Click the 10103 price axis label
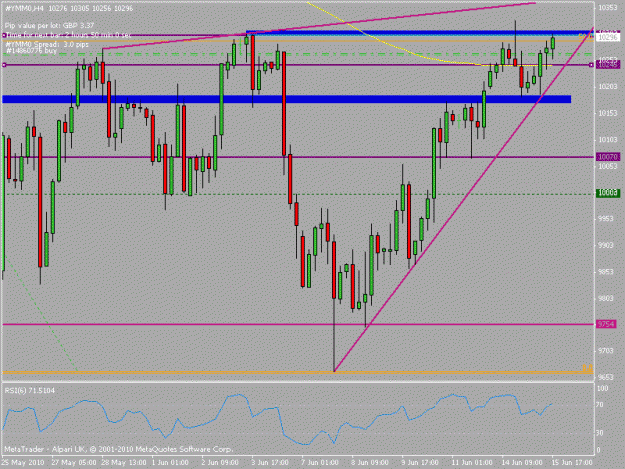625x469 pixels. pyautogui.click(x=608, y=139)
